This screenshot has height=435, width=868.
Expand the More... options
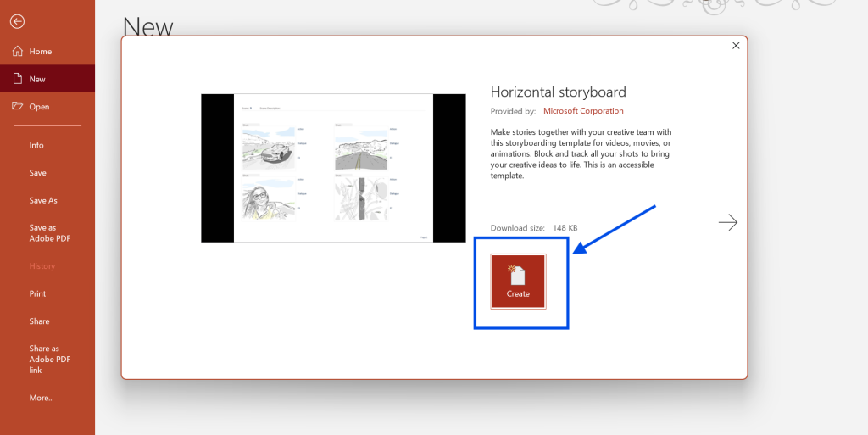point(42,398)
